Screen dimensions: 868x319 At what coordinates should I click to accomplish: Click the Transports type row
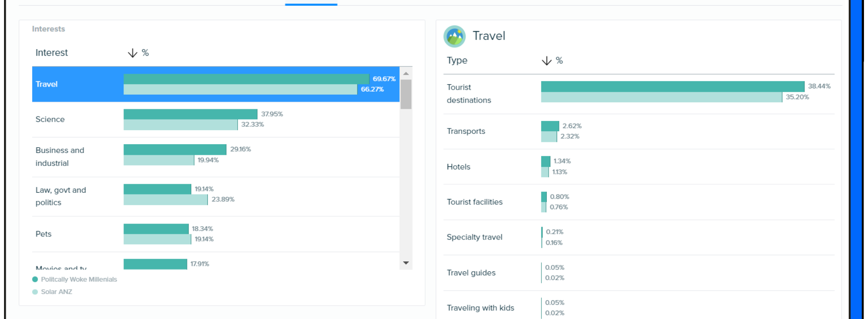(x=466, y=131)
